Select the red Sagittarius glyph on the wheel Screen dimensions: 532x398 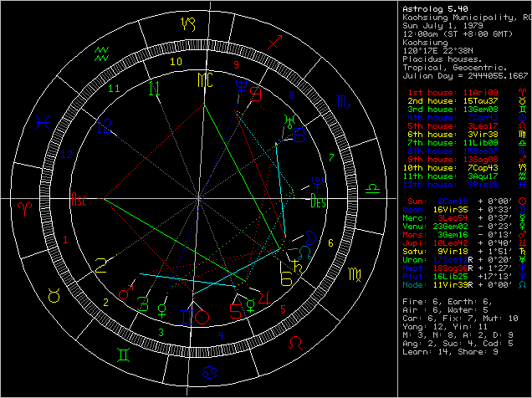tap(274, 40)
